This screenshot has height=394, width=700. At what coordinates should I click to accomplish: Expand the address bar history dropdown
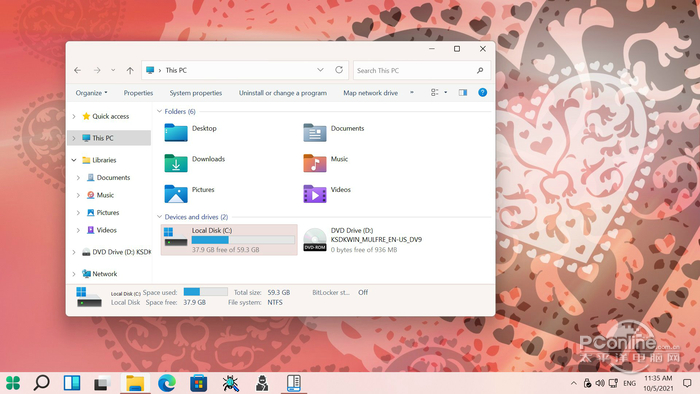click(x=320, y=70)
